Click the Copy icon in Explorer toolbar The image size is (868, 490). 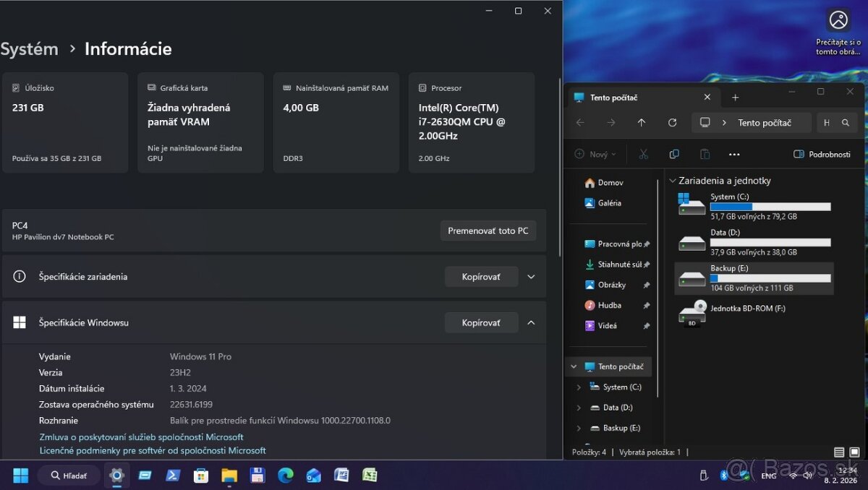[x=674, y=154]
